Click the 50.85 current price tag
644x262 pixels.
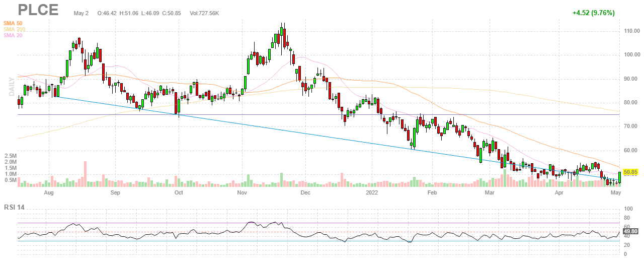(630, 172)
